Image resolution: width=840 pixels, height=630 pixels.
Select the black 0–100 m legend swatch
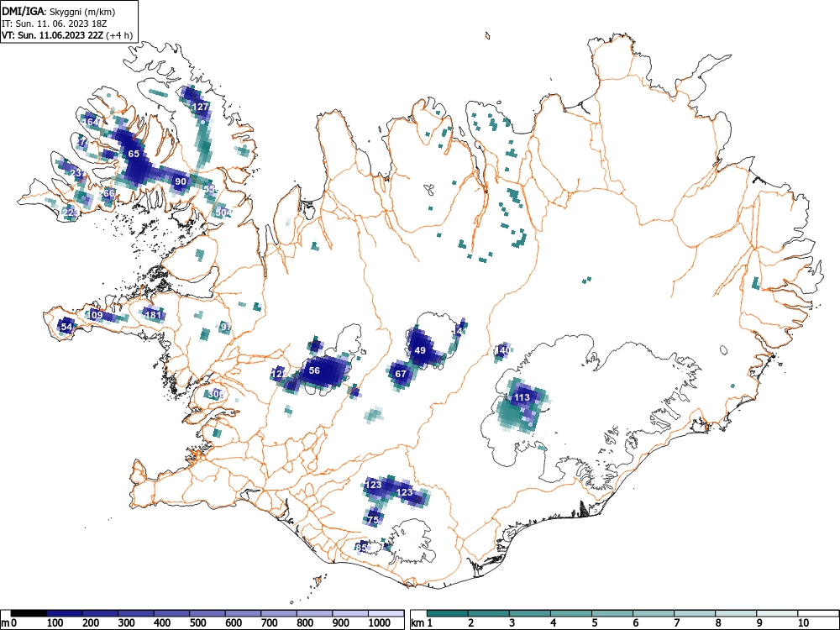29,613
